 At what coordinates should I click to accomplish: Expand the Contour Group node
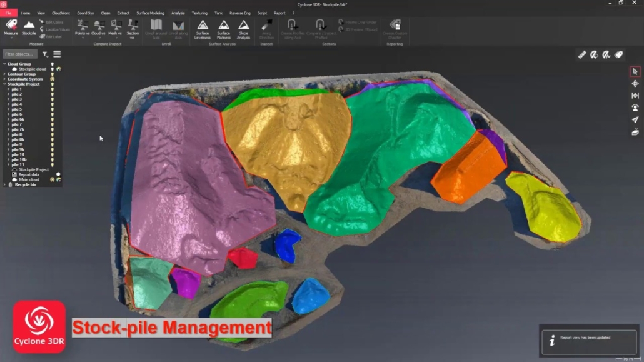(4, 74)
